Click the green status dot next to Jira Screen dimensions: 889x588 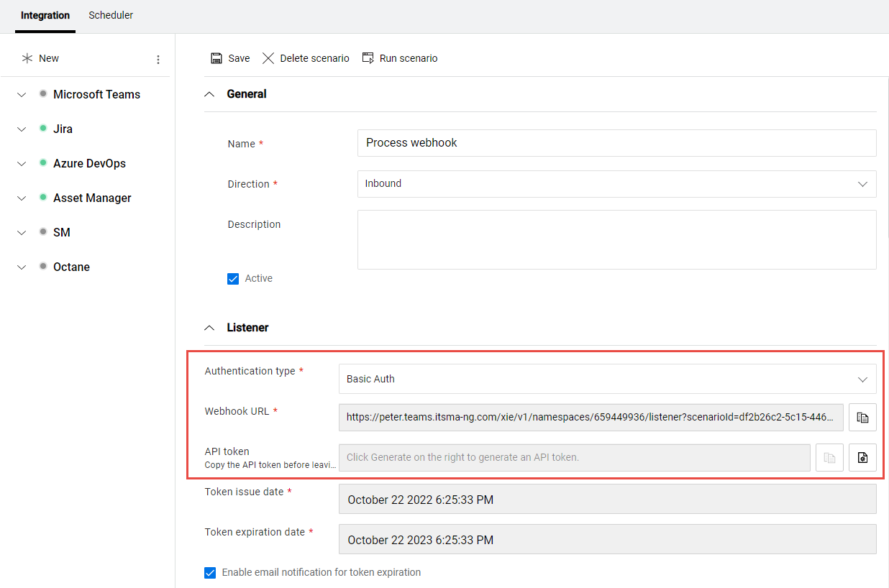[43, 128]
